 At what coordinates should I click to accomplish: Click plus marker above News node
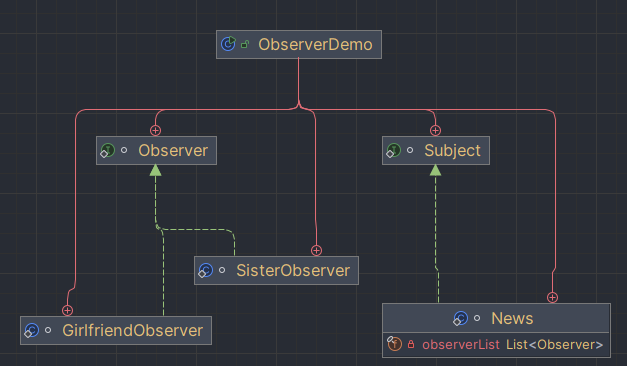[552, 297]
